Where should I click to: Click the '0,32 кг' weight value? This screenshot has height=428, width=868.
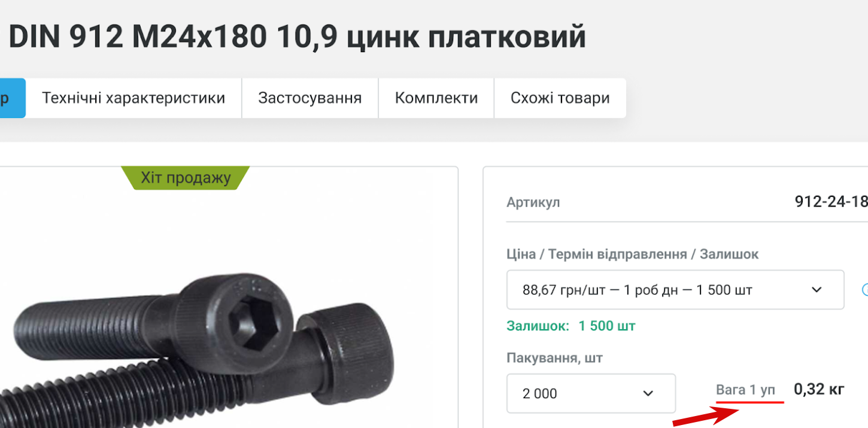(x=819, y=390)
